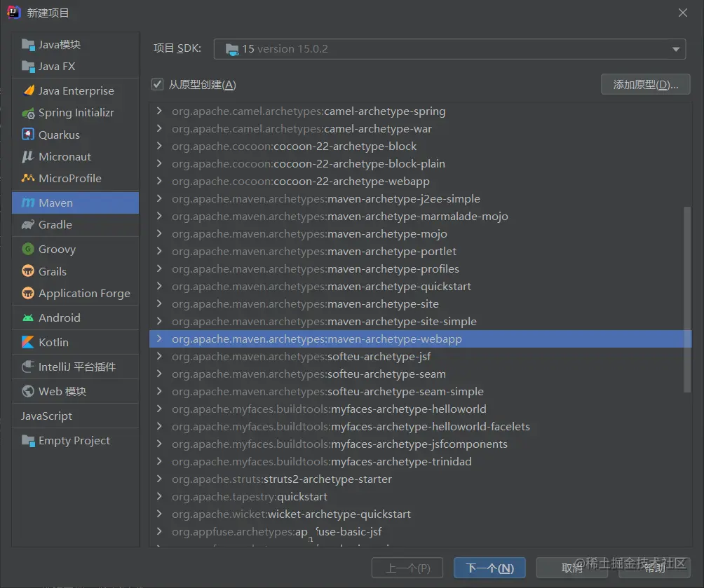The image size is (704, 588).
Task: Click the Java Enterprise flame icon
Action: (28, 90)
